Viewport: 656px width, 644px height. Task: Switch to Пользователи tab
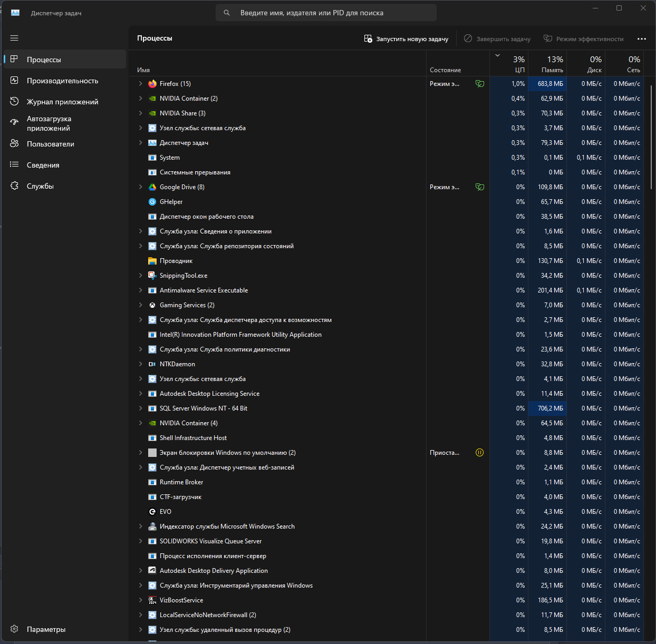click(x=65, y=144)
